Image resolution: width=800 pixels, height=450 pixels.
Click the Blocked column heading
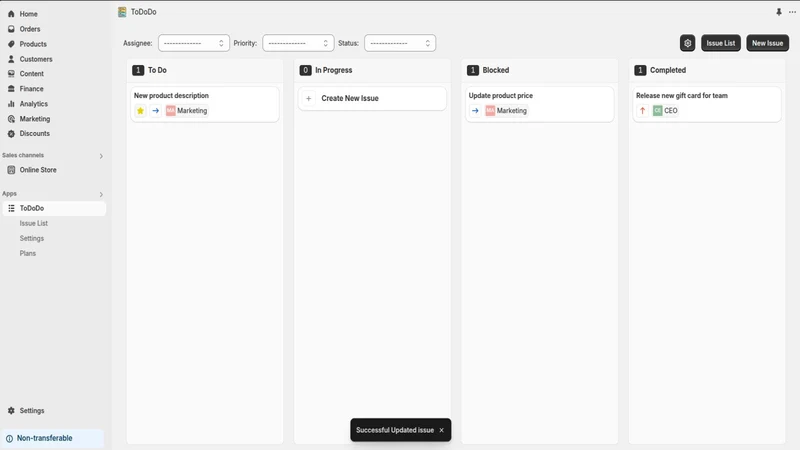(x=496, y=70)
